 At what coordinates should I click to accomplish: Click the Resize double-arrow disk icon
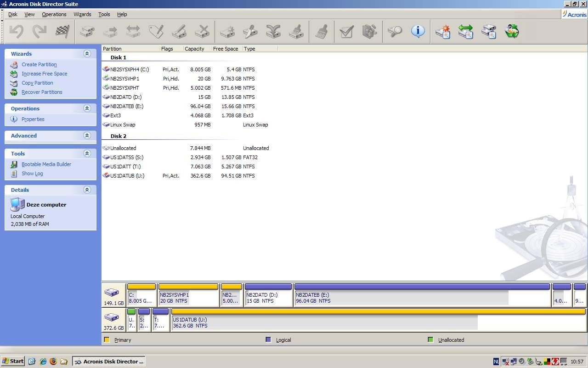133,31
